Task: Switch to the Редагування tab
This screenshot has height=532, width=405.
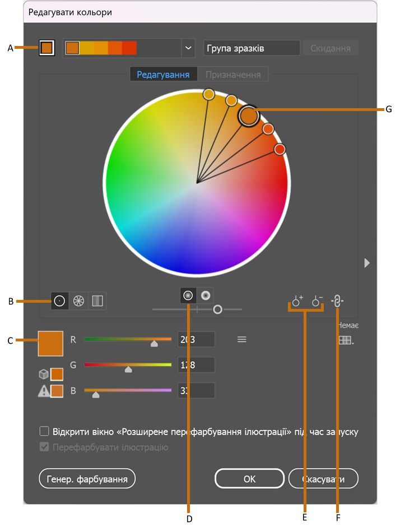Action: click(163, 74)
